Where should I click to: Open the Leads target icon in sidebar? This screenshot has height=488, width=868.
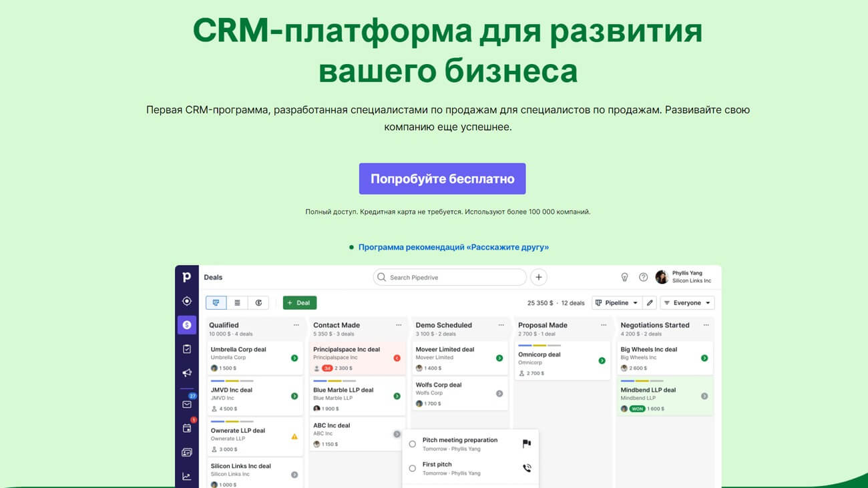coord(187,301)
